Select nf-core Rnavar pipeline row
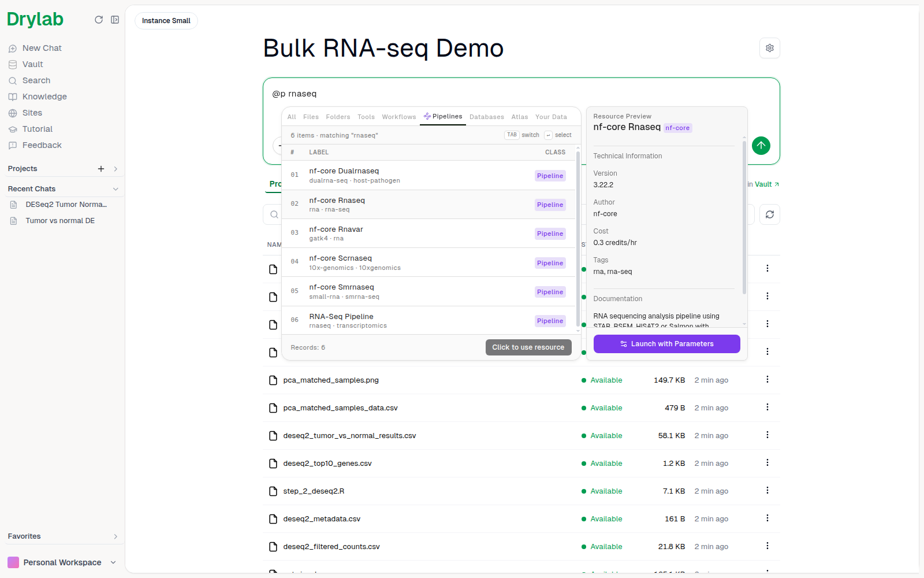Screen dimensions: 924x578 click(x=429, y=234)
